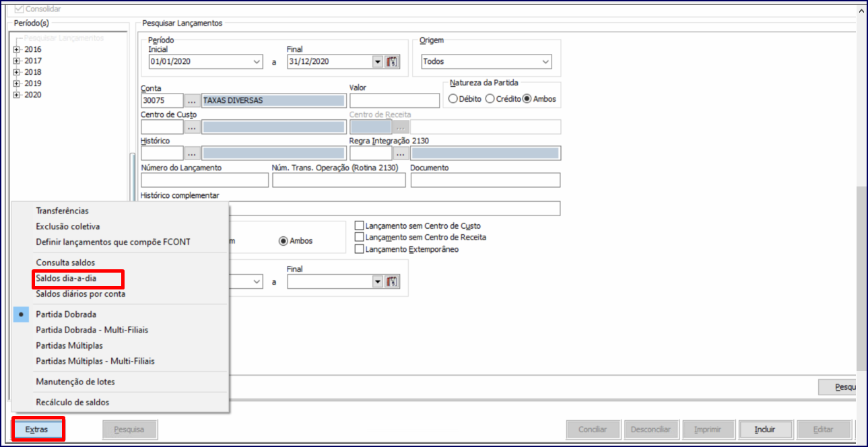
Task: Click the Regra Integração 2130 ellipsis button
Action: click(401, 153)
